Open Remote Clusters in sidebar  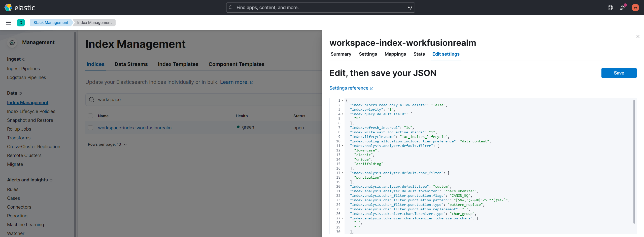[x=24, y=155]
